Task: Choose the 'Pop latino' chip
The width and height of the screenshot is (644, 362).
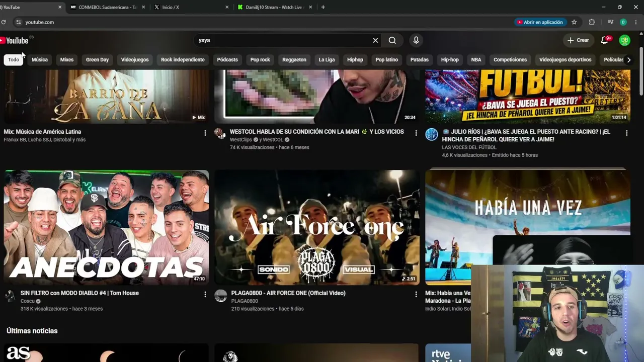Action: (387, 60)
